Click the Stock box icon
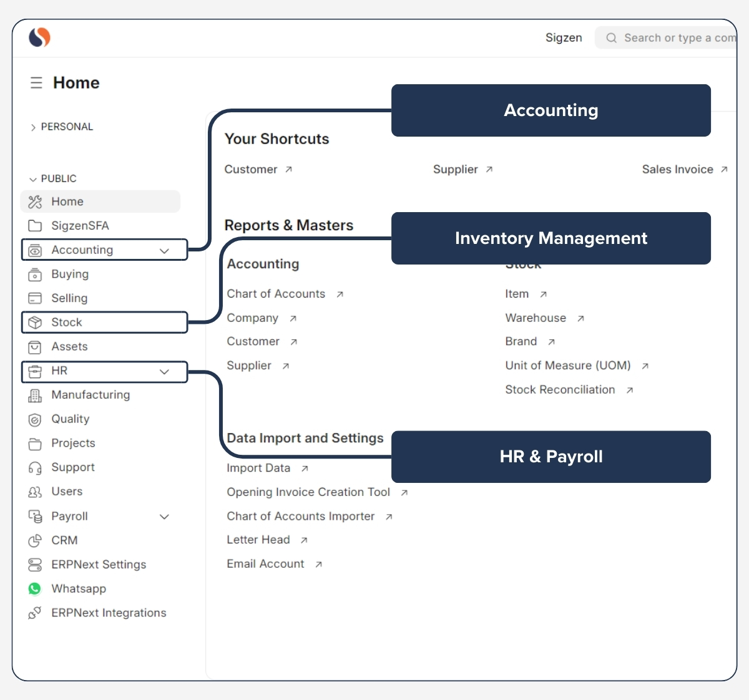Viewport: 749px width, 700px height. [35, 322]
